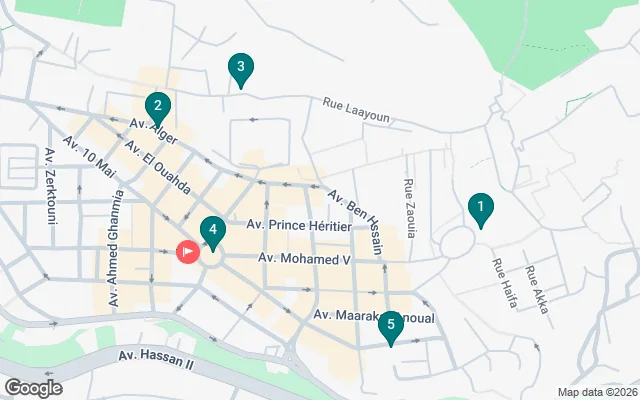This screenshot has width=640, height=400.
Task: Click the roundabout near marker 1
Action: (x=458, y=243)
